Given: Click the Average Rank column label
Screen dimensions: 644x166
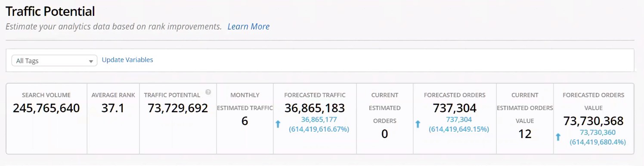Looking at the screenshot, I should point(113,95).
